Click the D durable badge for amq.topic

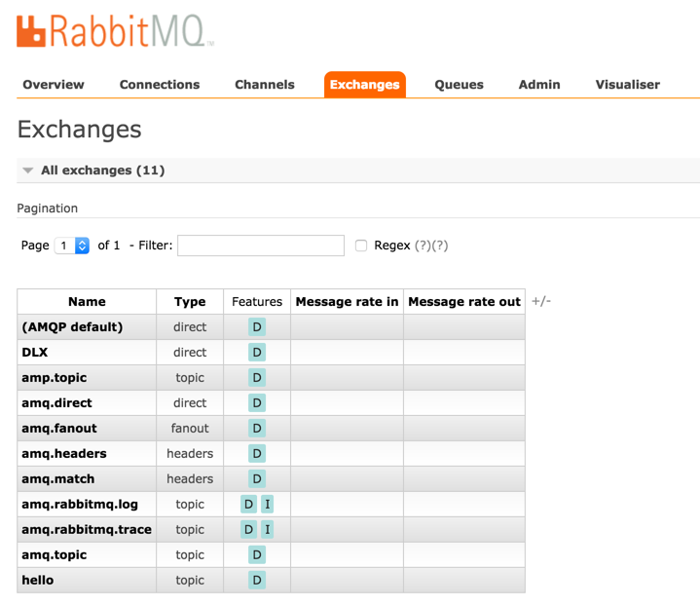tap(257, 555)
